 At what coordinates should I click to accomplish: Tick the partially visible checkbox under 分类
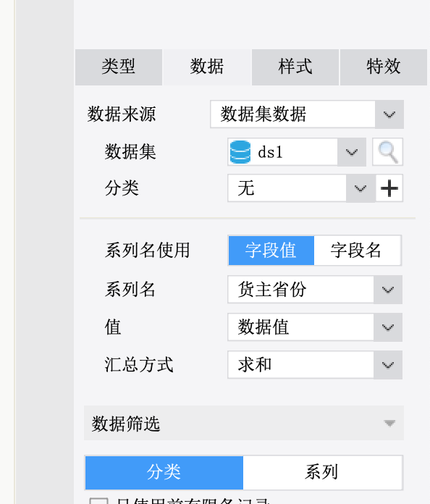[98, 501]
